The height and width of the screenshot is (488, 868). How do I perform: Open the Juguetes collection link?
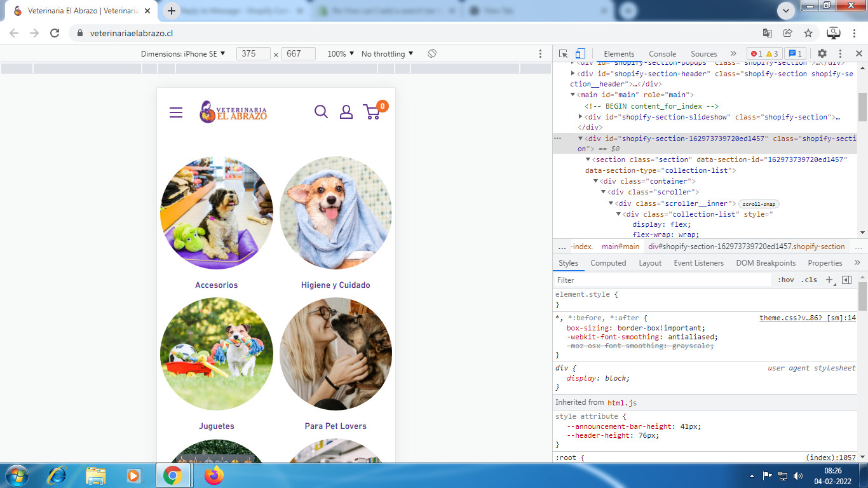click(x=217, y=426)
